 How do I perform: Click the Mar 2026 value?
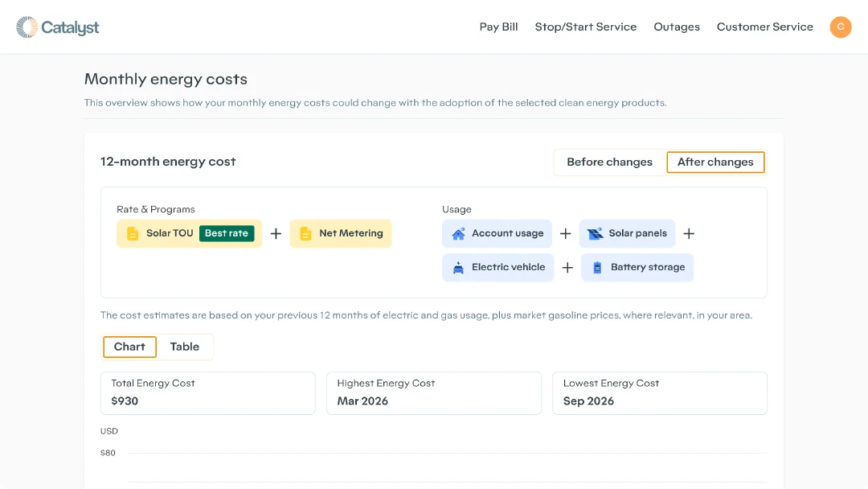click(x=362, y=401)
